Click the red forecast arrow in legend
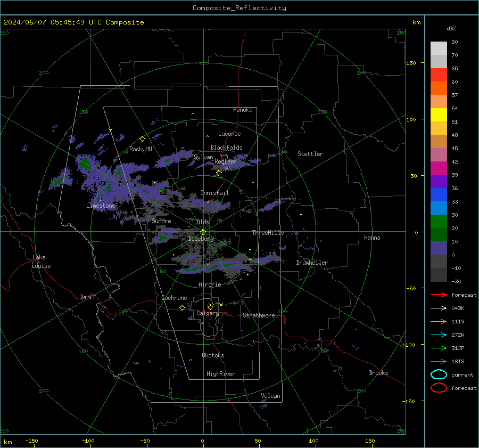Image resolution: width=479 pixels, height=448 pixels. (x=439, y=295)
